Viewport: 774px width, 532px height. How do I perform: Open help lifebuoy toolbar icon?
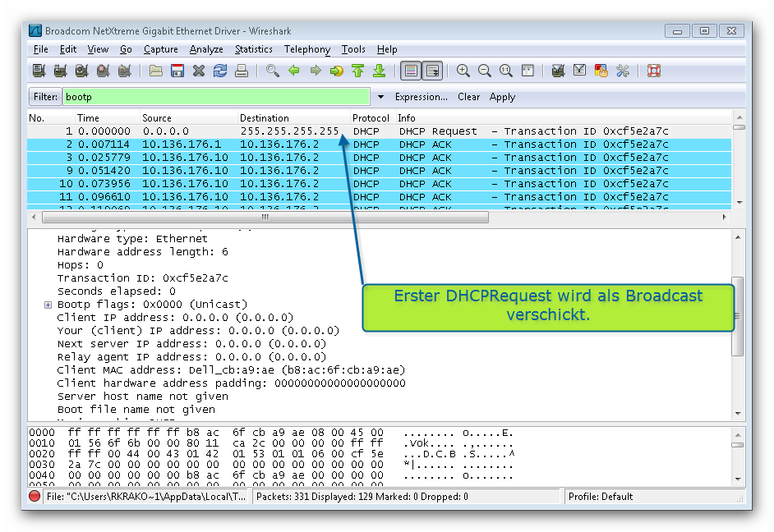[654, 71]
